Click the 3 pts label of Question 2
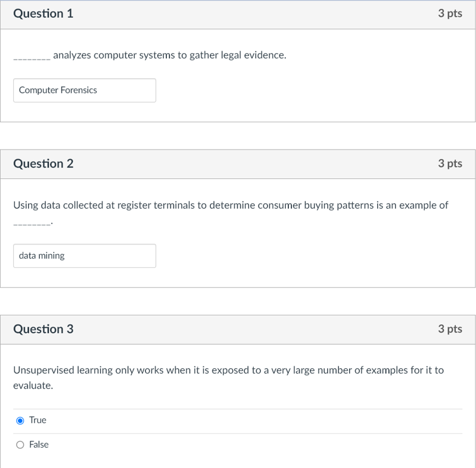 450,163
